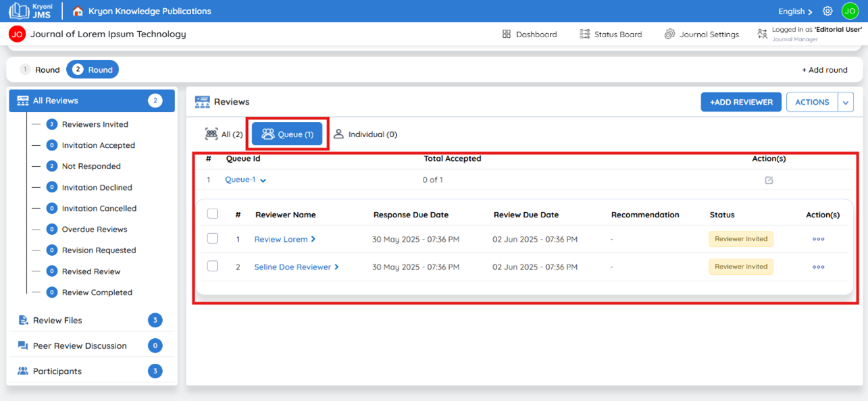Click the home icon beside Kryon Knowledge Publications
The height and width of the screenshot is (401, 868).
(x=78, y=11)
